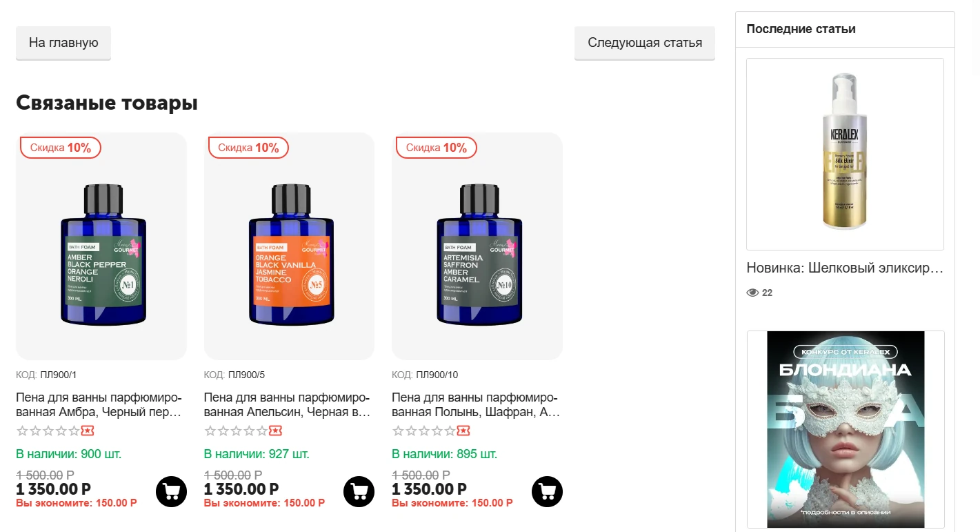Click review icon under ПЛ900/5 product
Screen dimensions: 980x532
(276, 431)
